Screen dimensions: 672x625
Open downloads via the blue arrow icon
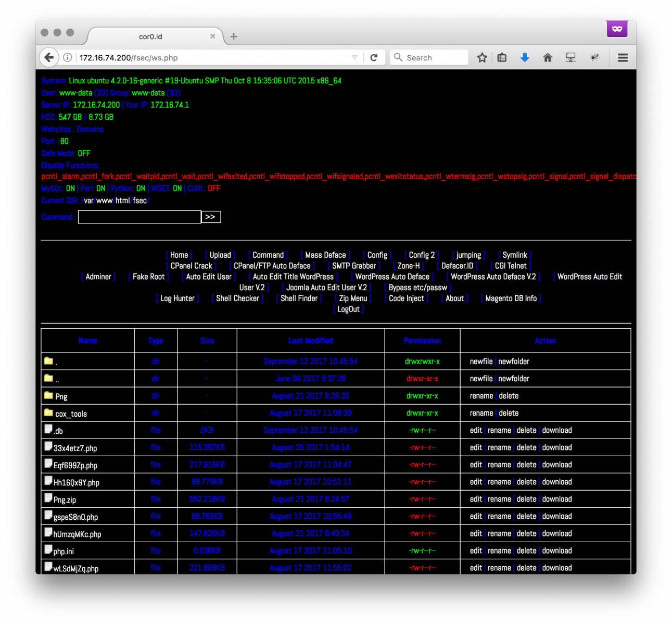point(525,57)
